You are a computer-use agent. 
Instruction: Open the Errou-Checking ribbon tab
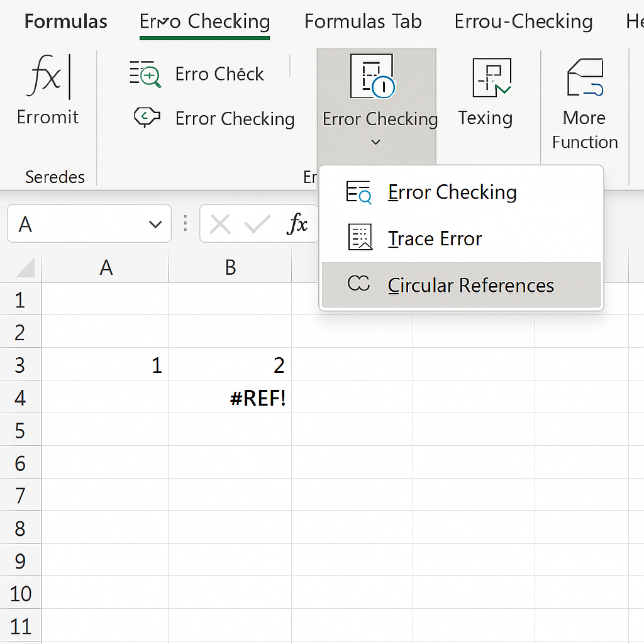pos(523,21)
